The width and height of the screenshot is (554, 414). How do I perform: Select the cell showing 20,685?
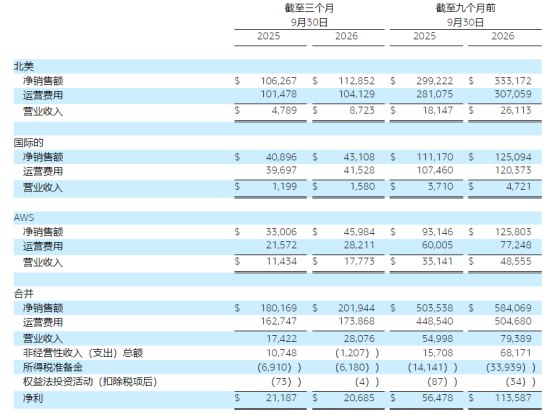pos(359,398)
